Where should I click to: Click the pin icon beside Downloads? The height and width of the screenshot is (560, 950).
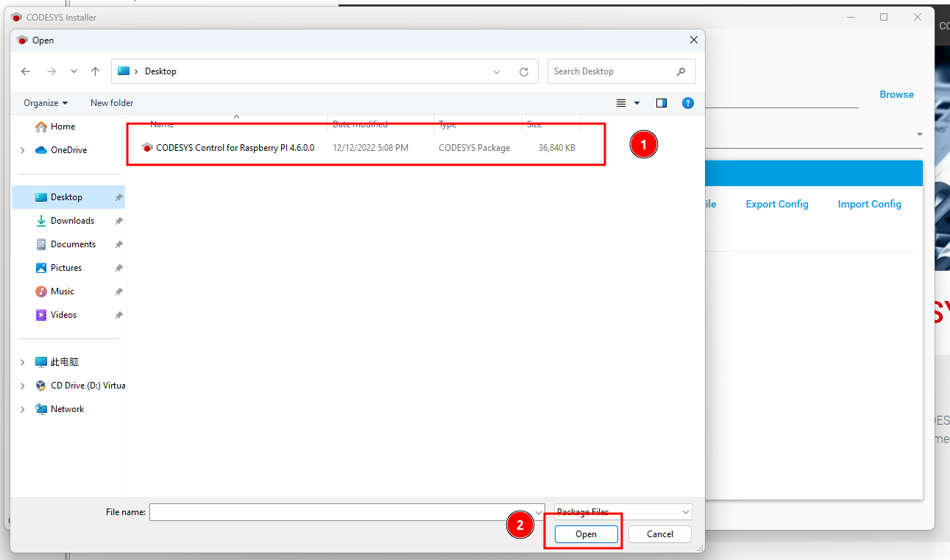point(118,221)
